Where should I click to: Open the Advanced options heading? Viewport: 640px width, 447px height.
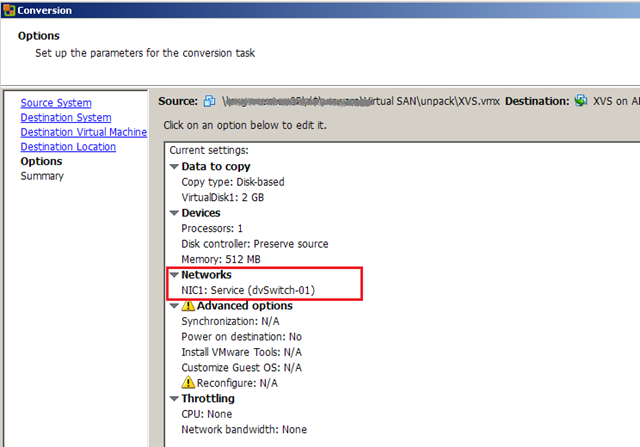245,306
